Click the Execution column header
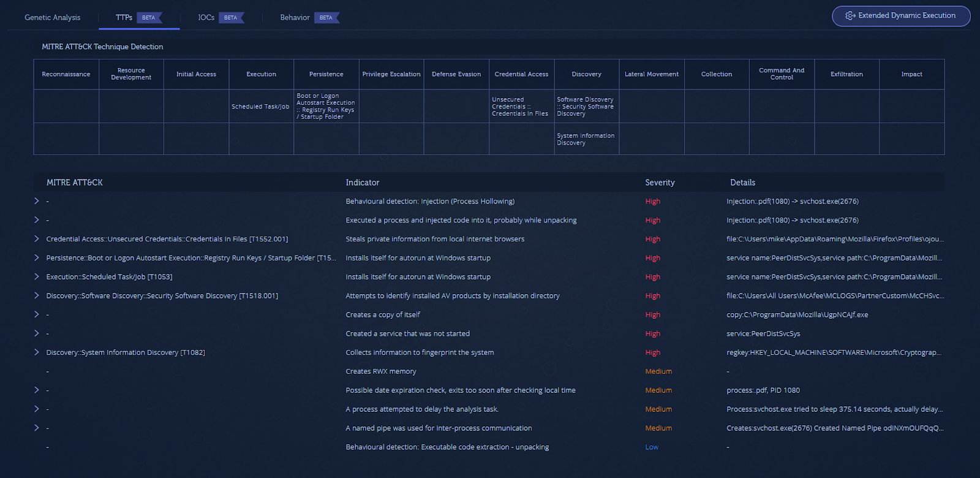980x478 pixels. click(261, 74)
